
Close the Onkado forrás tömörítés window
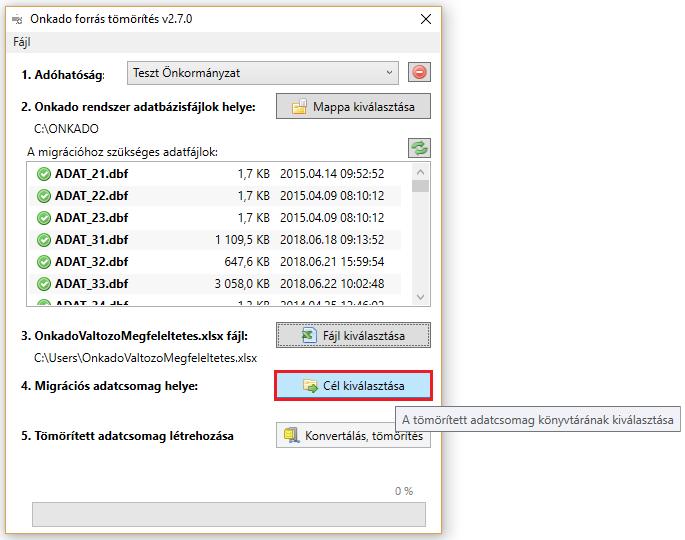point(426,19)
